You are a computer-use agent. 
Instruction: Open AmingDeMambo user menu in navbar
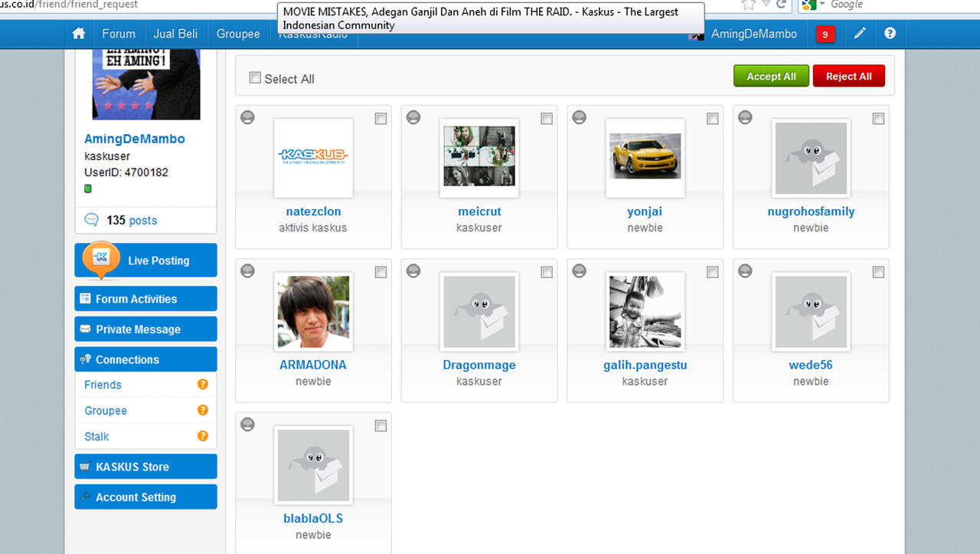753,34
